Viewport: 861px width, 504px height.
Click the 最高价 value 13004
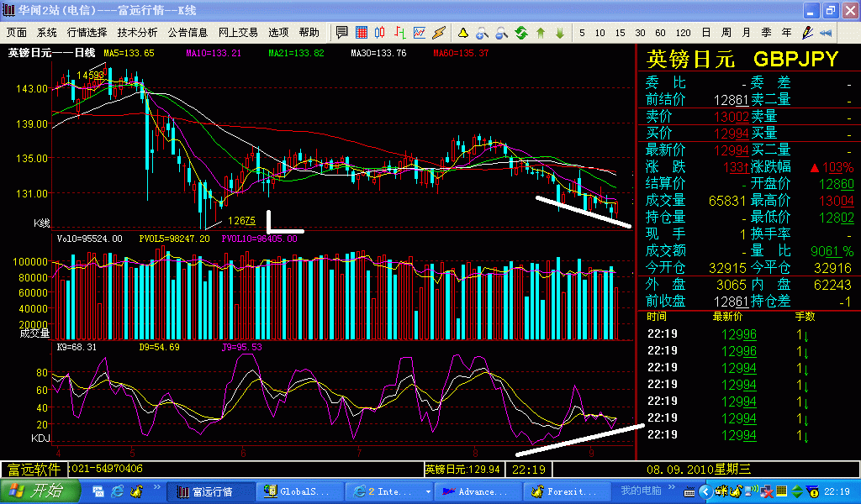837,201
